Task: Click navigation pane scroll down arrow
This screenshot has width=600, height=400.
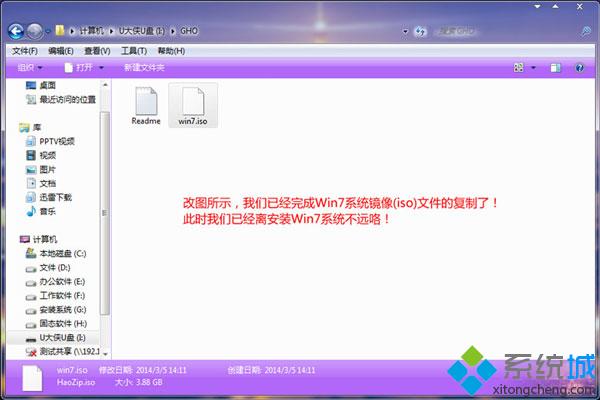Action: coord(105,354)
